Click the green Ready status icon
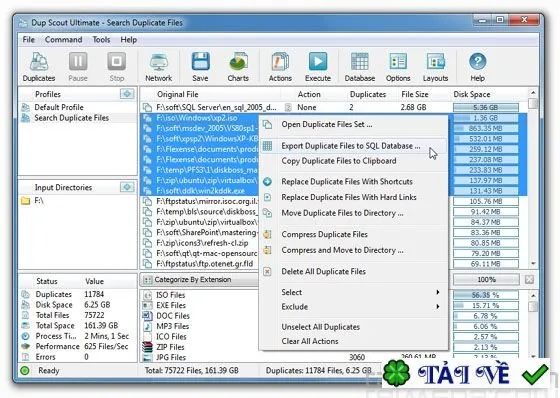560x398 pixels. 25,370
